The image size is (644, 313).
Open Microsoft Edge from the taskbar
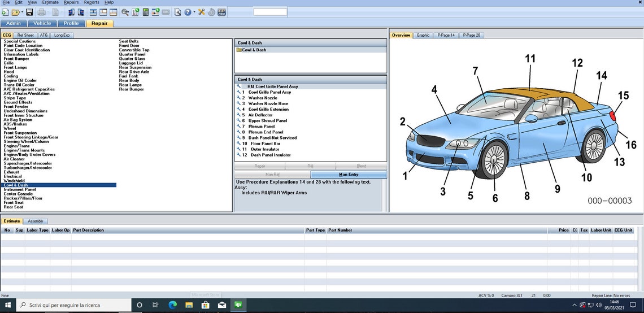pos(172,305)
